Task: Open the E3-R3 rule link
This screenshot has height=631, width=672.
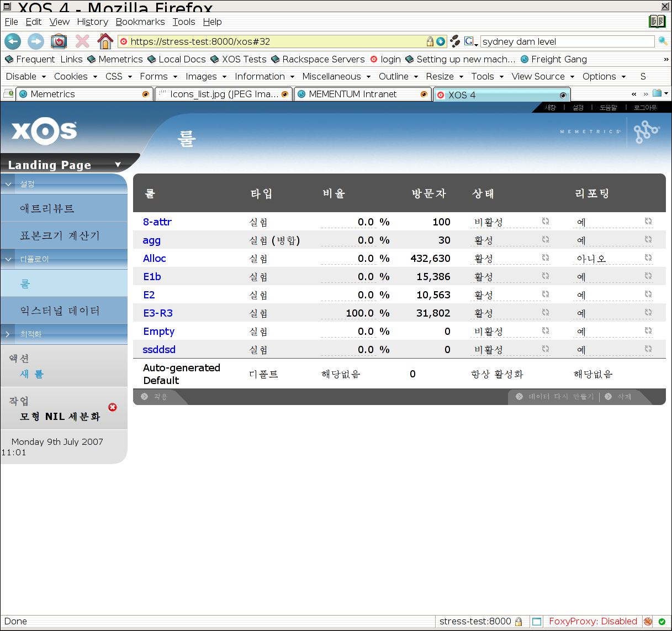Action: point(158,313)
